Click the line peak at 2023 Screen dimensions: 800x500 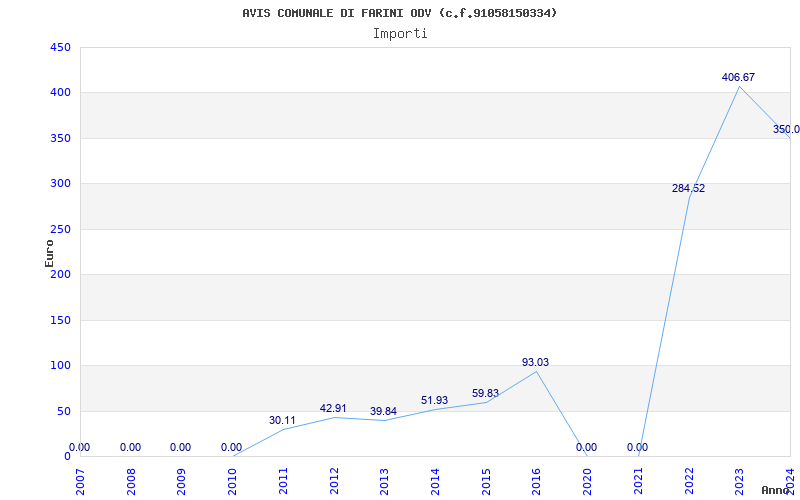(739, 86)
